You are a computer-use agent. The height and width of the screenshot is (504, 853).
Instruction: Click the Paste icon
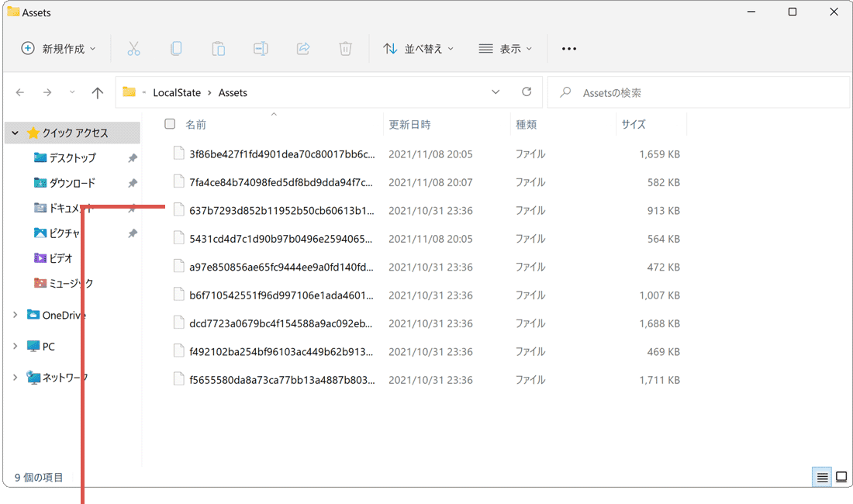pyautogui.click(x=218, y=48)
